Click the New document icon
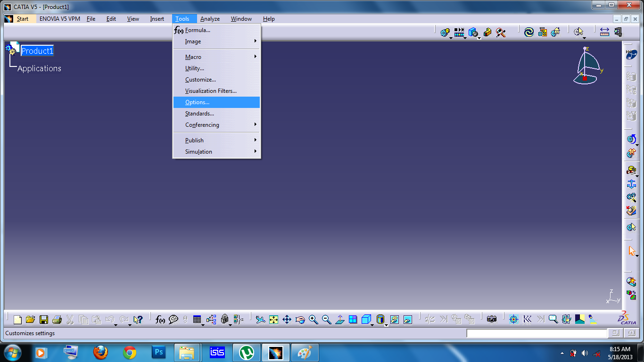Screen dimensions: 644x362 [x=17, y=320]
